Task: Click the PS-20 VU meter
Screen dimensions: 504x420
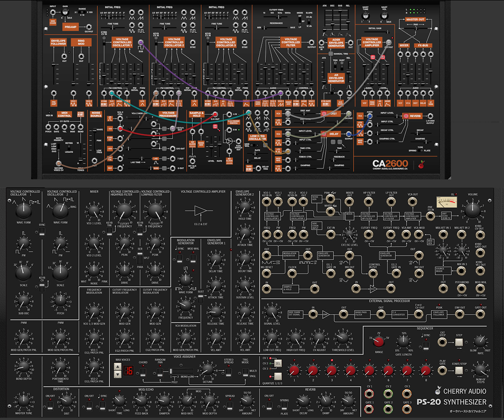Action: click(446, 202)
